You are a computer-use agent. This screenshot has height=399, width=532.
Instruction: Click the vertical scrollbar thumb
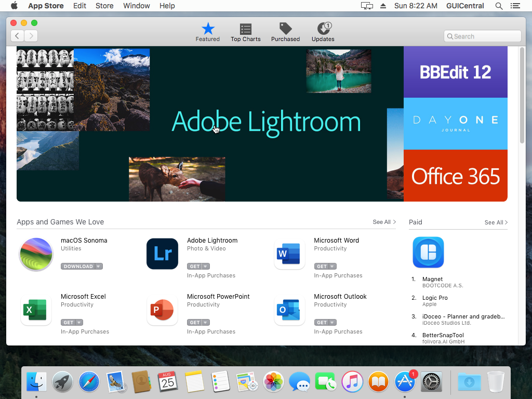[x=522, y=96]
